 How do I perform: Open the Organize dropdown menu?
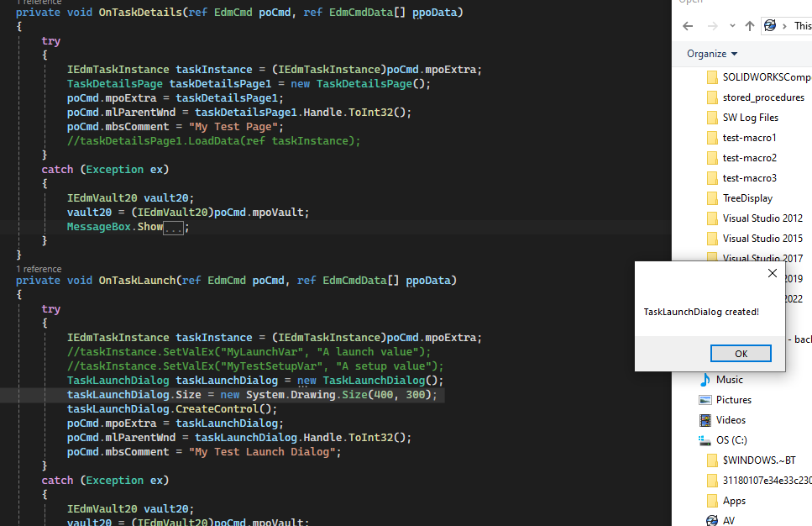point(712,54)
